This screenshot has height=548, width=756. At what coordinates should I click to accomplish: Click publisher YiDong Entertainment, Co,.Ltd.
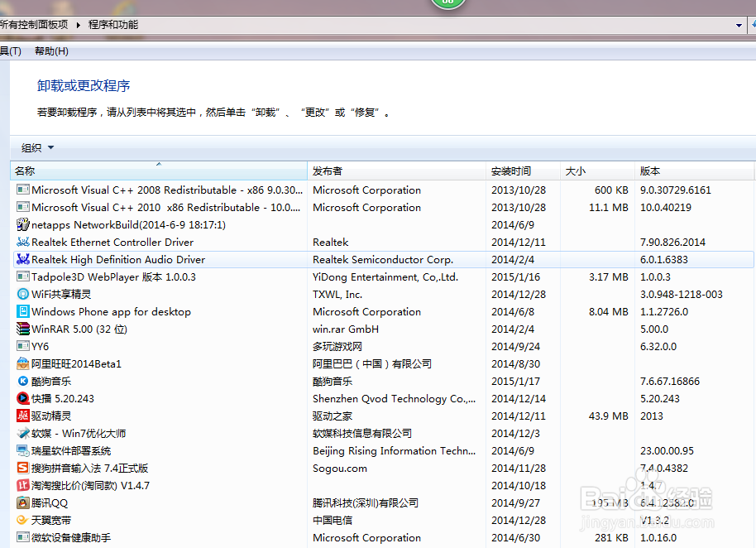(x=385, y=276)
